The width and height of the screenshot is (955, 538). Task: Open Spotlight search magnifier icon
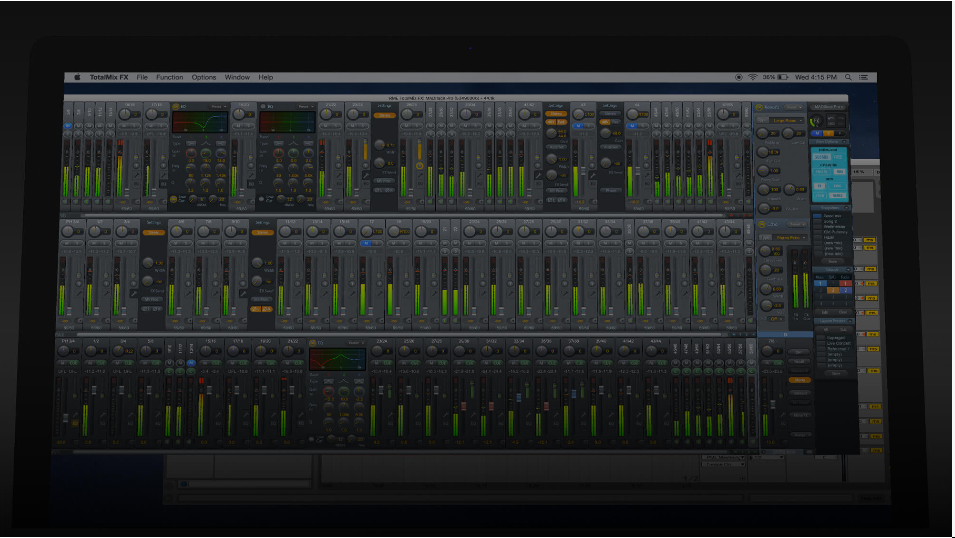(848, 77)
